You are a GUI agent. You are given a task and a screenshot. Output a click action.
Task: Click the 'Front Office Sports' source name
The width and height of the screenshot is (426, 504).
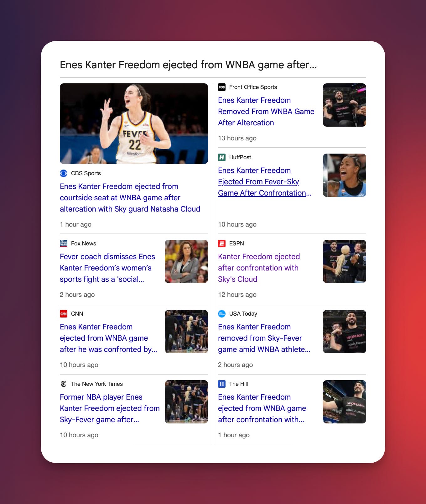click(253, 87)
